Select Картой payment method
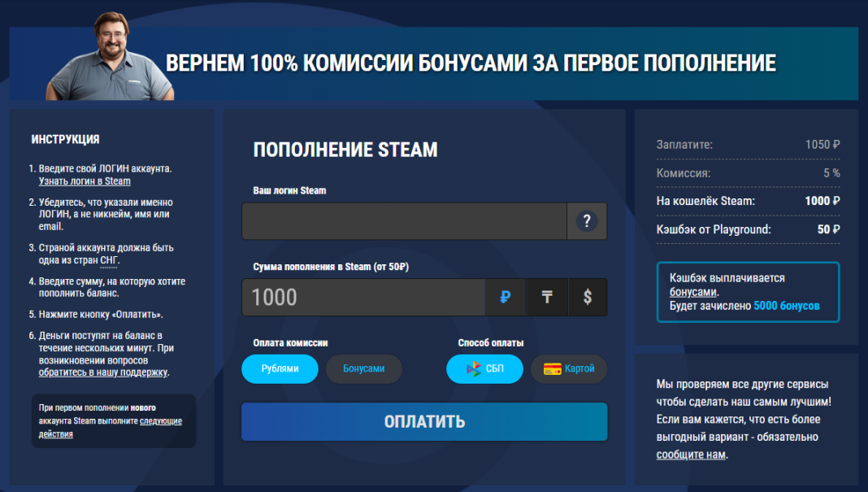The image size is (868, 492). pyautogui.click(x=569, y=369)
